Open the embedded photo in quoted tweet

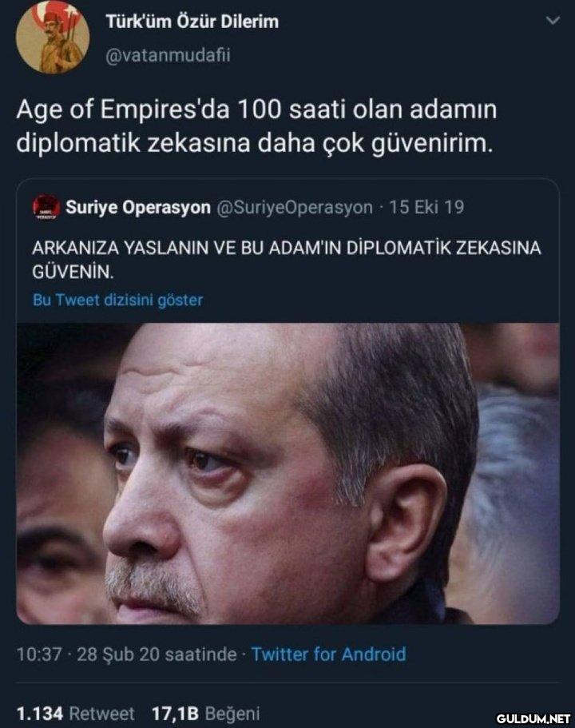click(x=287, y=474)
